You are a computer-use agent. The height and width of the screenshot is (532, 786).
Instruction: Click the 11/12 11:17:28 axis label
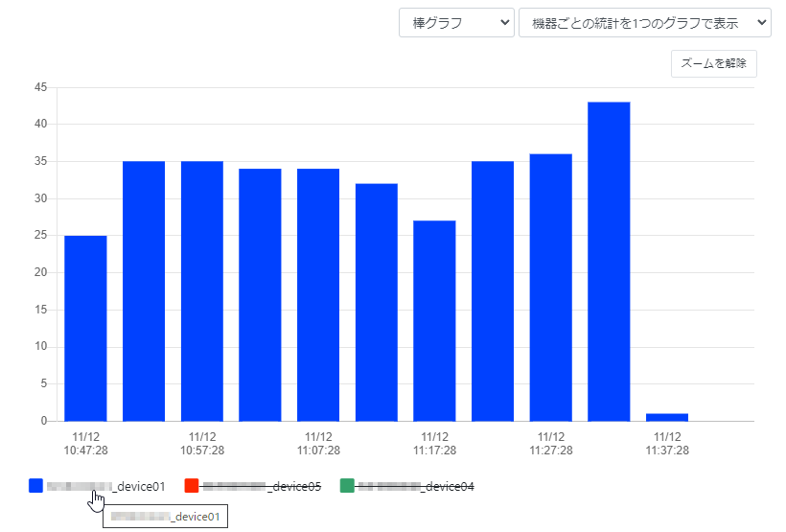(434, 444)
